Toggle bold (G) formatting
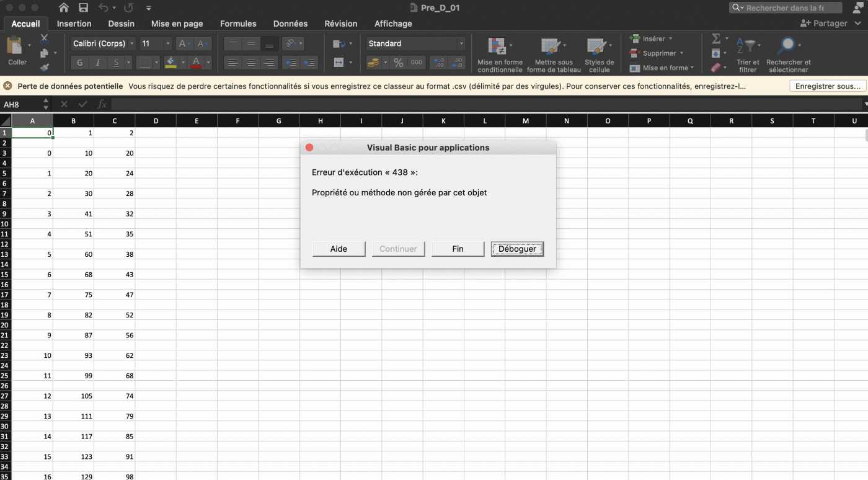868x480 pixels. 79,63
